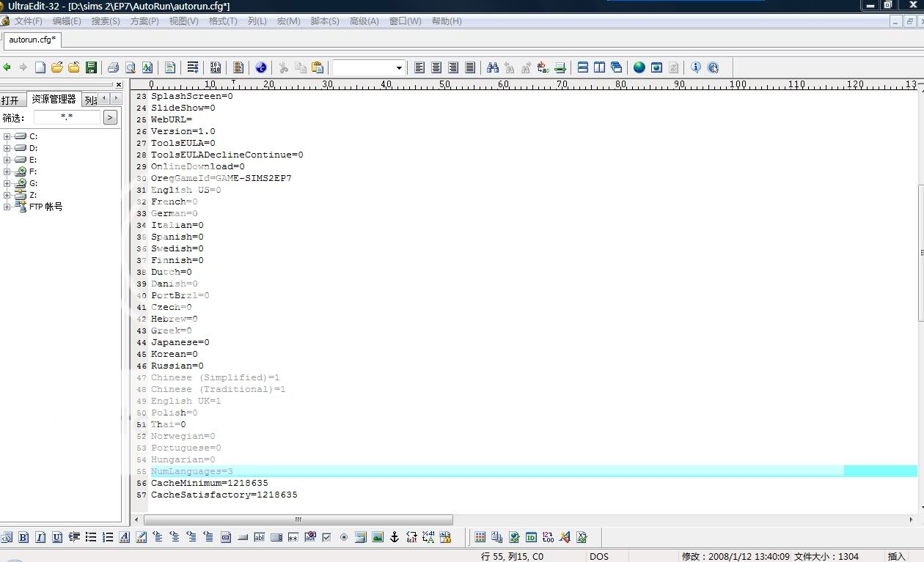Toggle hex edit mode (1010 icon)
Viewport: 924px width, 562px height.
(x=216, y=67)
